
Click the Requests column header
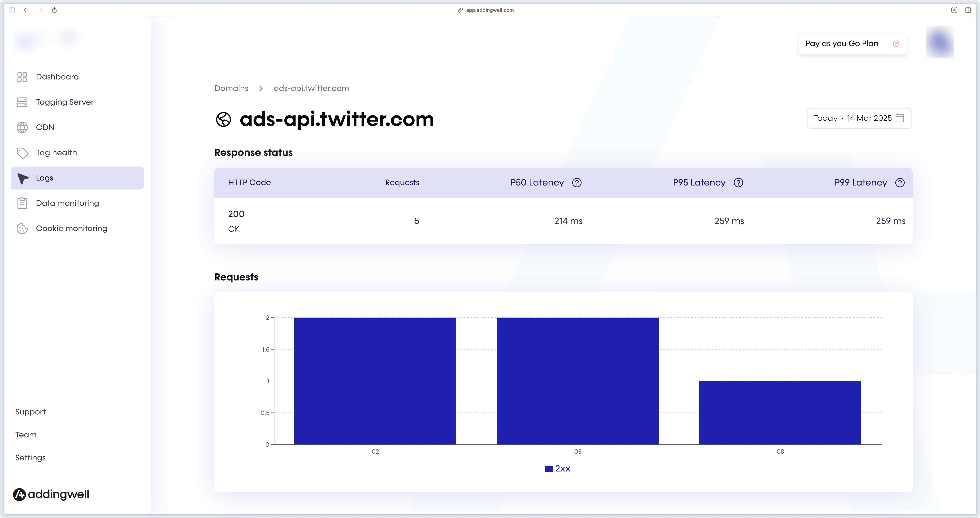click(402, 183)
